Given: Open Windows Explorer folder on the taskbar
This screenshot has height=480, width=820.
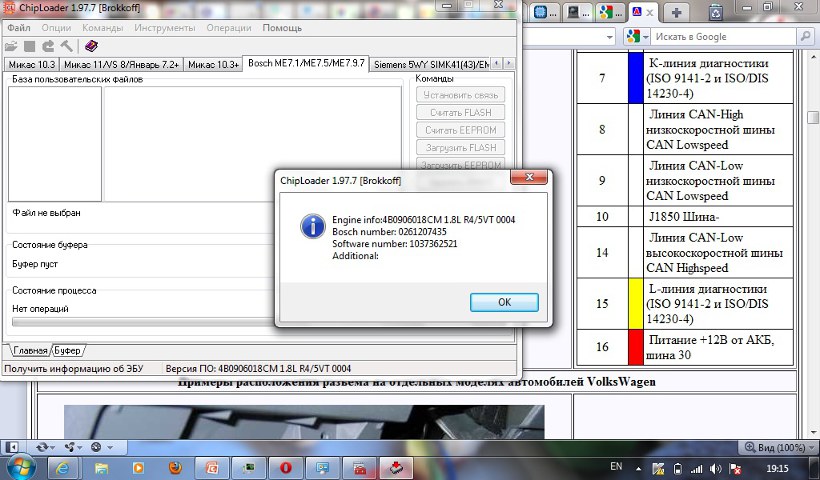Looking at the screenshot, I should (x=101, y=467).
